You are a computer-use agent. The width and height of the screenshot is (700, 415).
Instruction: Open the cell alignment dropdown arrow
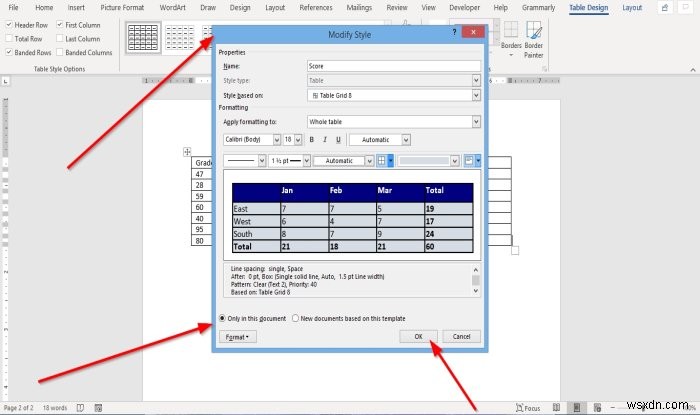(x=478, y=161)
